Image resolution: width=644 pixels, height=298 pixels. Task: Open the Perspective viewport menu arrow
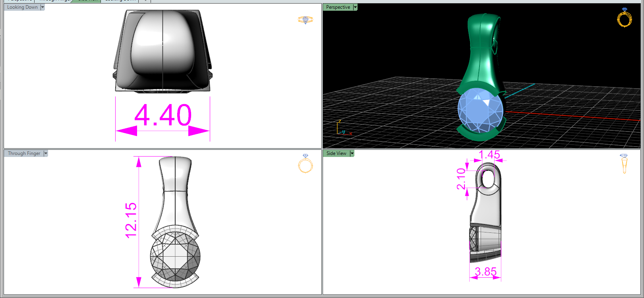point(355,7)
